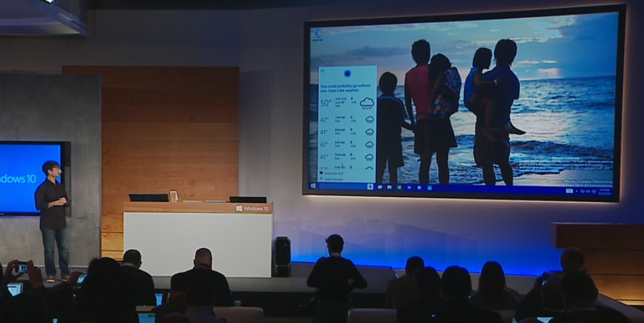Open the Windows Start button on taskbar
The width and height of the screenshot is (644, 323).
point(313,186)
